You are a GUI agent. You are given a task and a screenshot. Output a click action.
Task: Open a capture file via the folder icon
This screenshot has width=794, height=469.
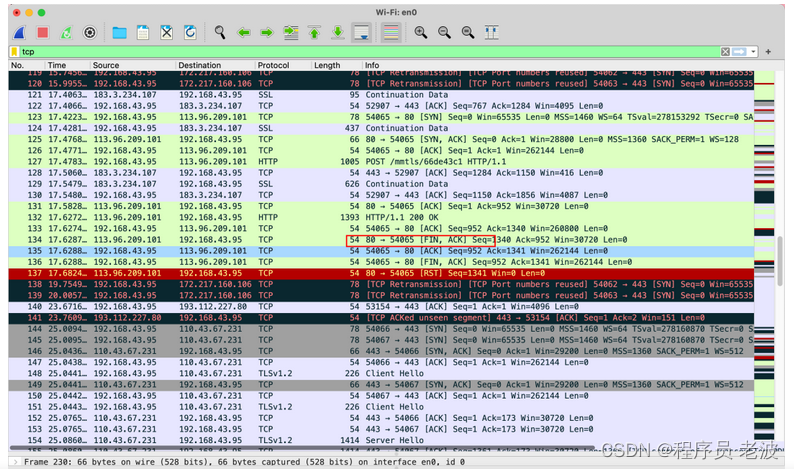[x=120, y=33]
